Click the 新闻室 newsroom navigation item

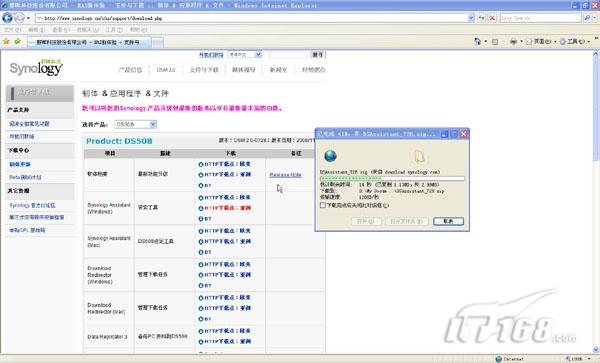(278, 70)
